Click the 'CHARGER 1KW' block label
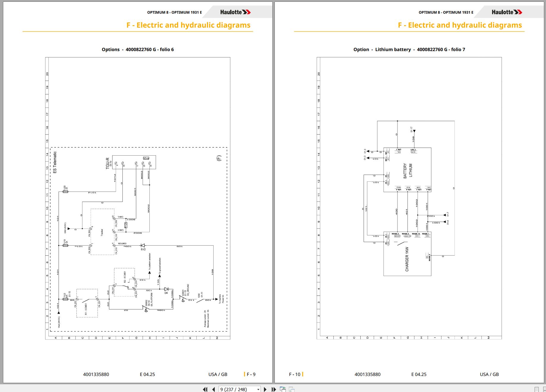The height and width of the screenshot is (392, 546). 407,259
